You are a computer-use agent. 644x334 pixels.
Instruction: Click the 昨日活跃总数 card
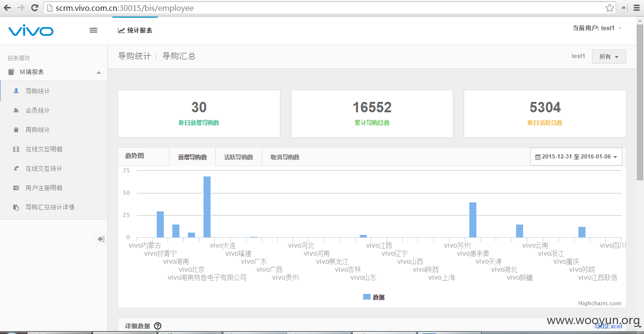coord(545,114)
